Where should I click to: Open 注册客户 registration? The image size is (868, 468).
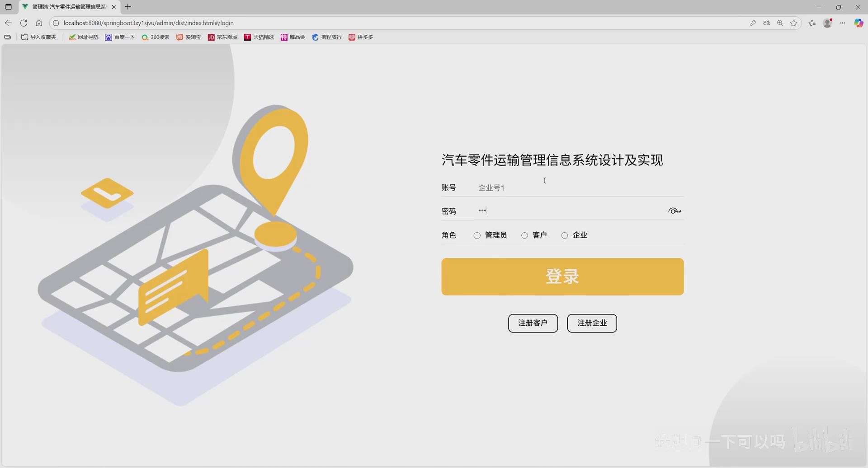pos(533,323)
